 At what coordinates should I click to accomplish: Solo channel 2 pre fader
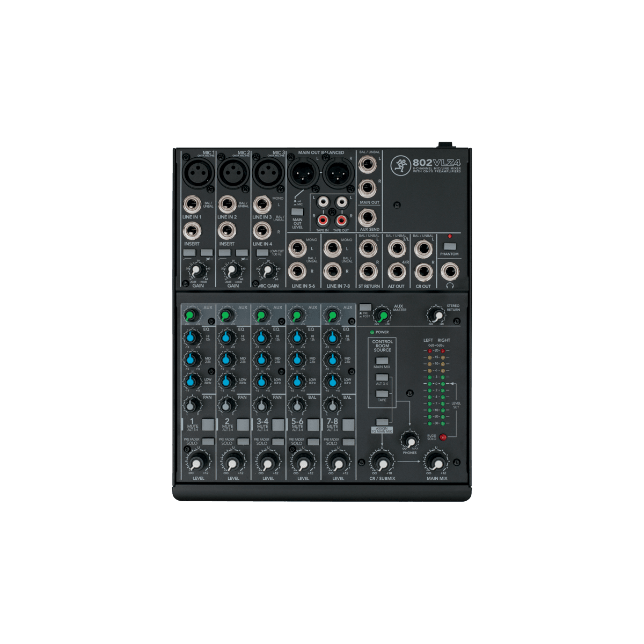(x=243, y=442)
